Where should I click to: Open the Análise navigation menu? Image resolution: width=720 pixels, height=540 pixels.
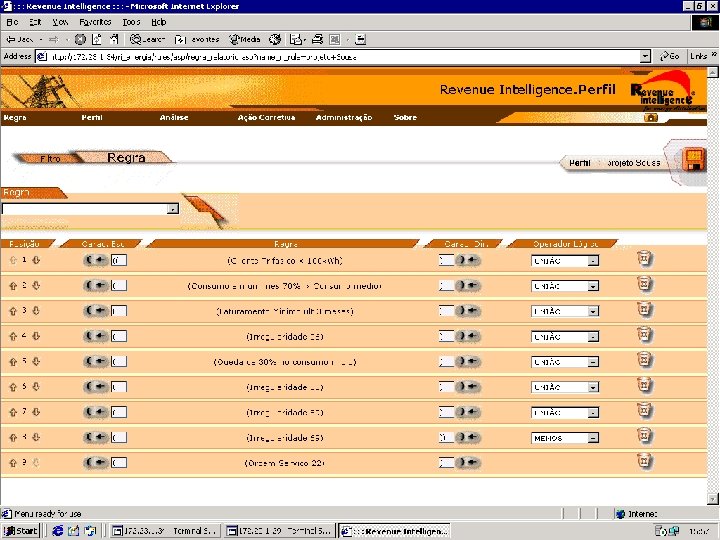174,118
